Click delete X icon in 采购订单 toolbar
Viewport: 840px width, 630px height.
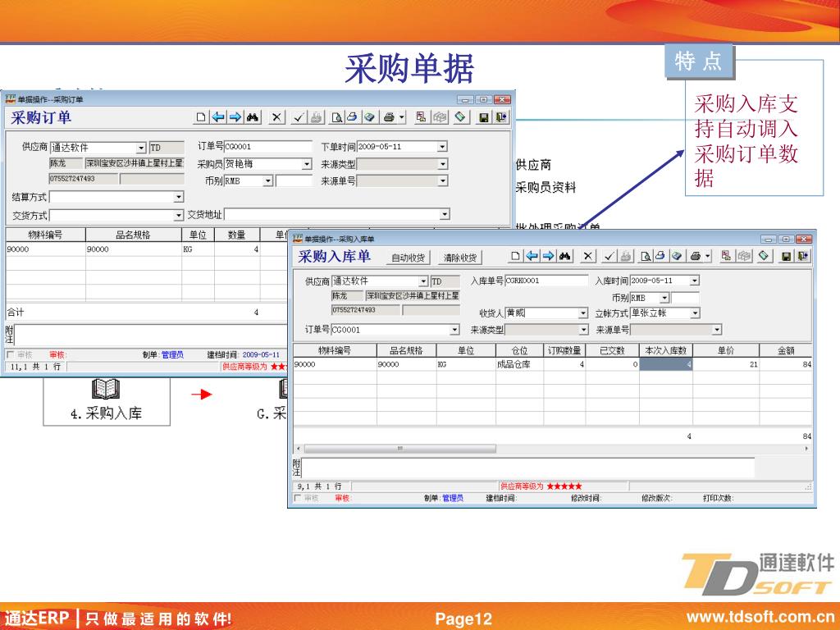(x=276, y=116)
